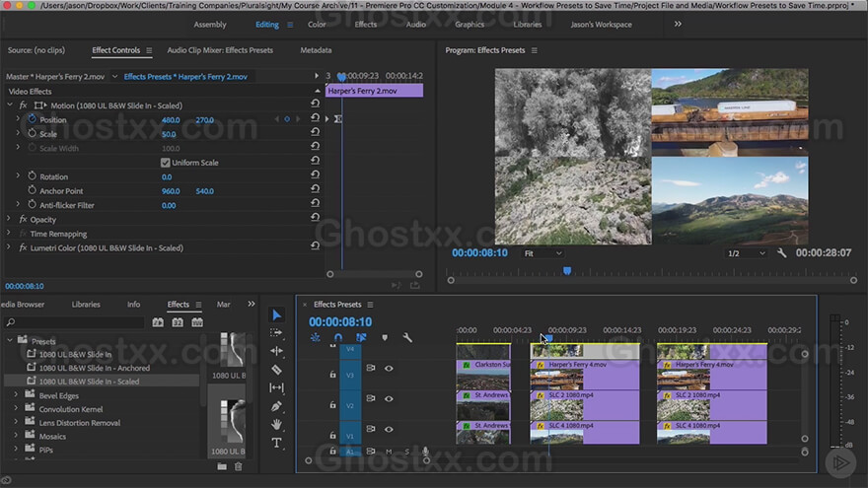Image resolution: width=868 pixels, height=488 pixels.
Task: Click Accelerated Effects filter icon
Action: point(158,322)
